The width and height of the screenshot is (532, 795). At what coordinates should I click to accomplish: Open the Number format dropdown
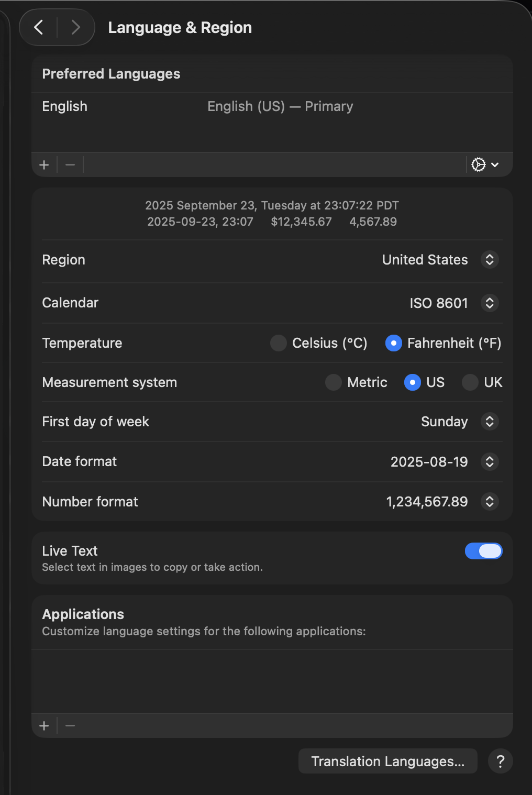tap(489, 502)
